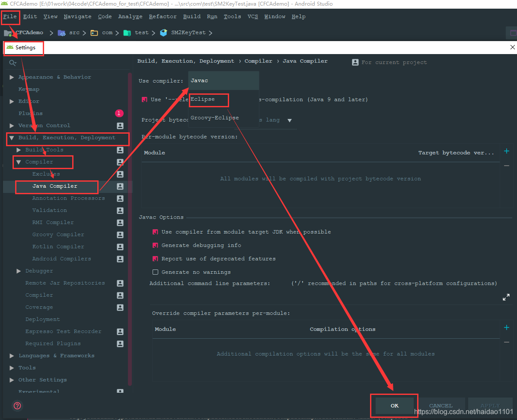Expand the Debugger node
Viewport: 517px width, 420px height.
[19, 271]
